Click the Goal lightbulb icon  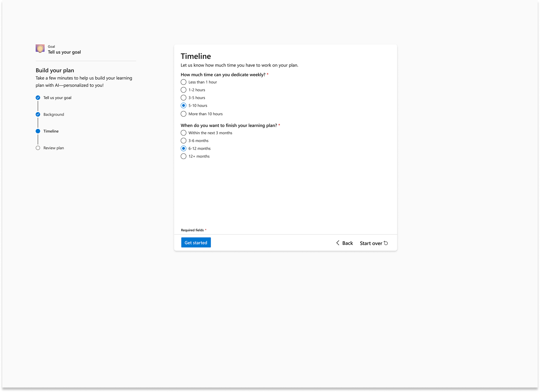(x=40, y=49)
